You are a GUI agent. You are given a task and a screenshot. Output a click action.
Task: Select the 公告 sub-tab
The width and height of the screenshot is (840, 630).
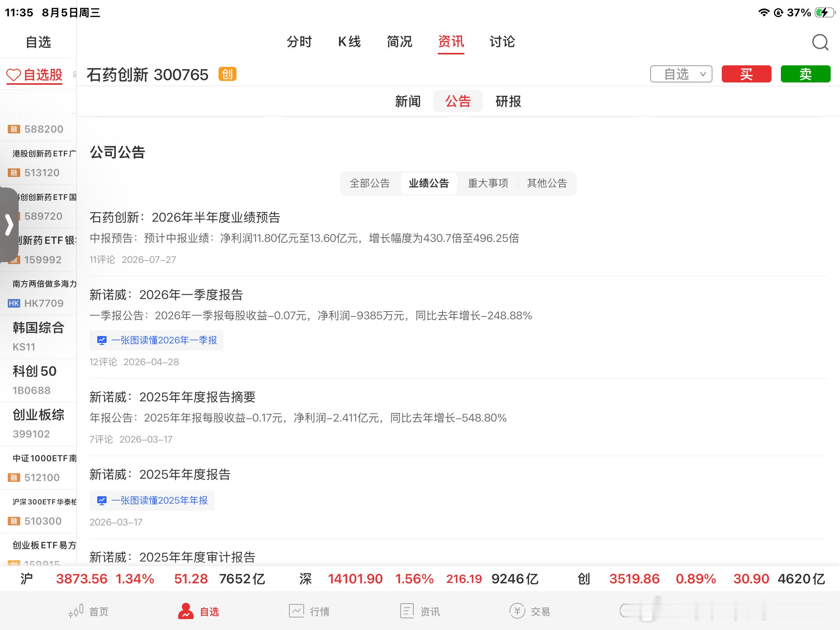coord(458,101)
